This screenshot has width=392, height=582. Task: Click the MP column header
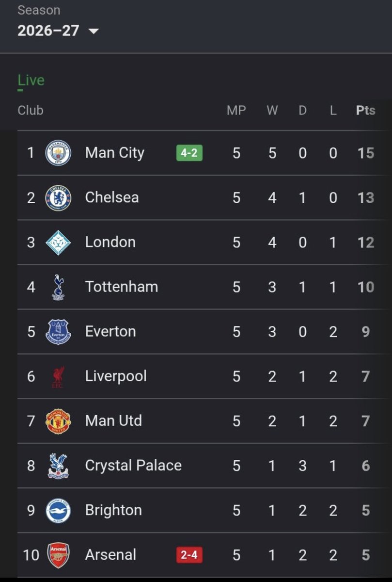[236, 111]
